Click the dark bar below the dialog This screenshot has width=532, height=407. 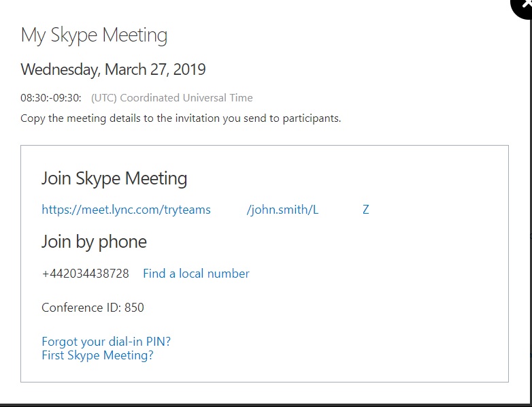pyautogui.click(x=266, y=406)
